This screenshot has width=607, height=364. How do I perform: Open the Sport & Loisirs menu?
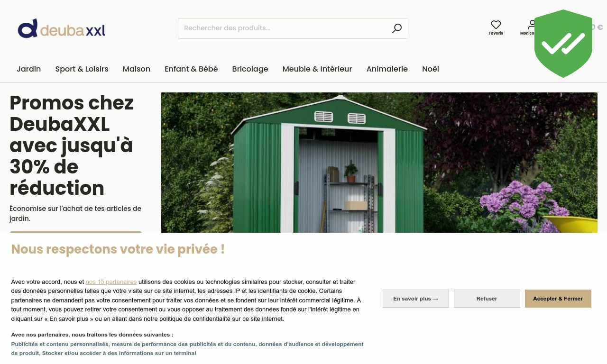pos(82,69)
